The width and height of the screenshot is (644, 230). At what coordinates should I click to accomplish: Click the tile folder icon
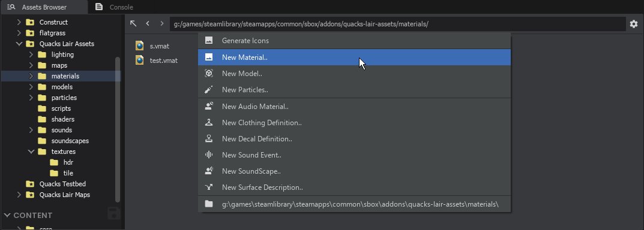[54, 173]
